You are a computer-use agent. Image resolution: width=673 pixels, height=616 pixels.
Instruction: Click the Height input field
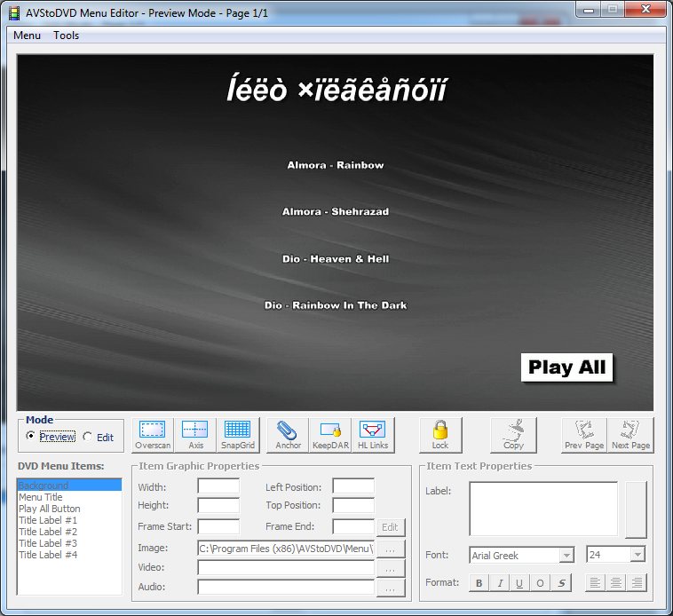pyautogui.click(x=218, y=505)
